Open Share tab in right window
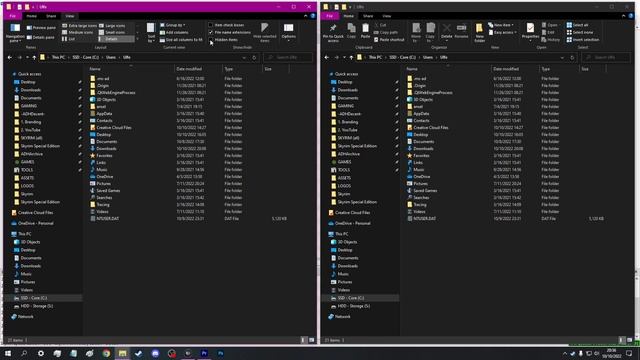The height and width of the screenshot is (360, 640). point(368,16)
